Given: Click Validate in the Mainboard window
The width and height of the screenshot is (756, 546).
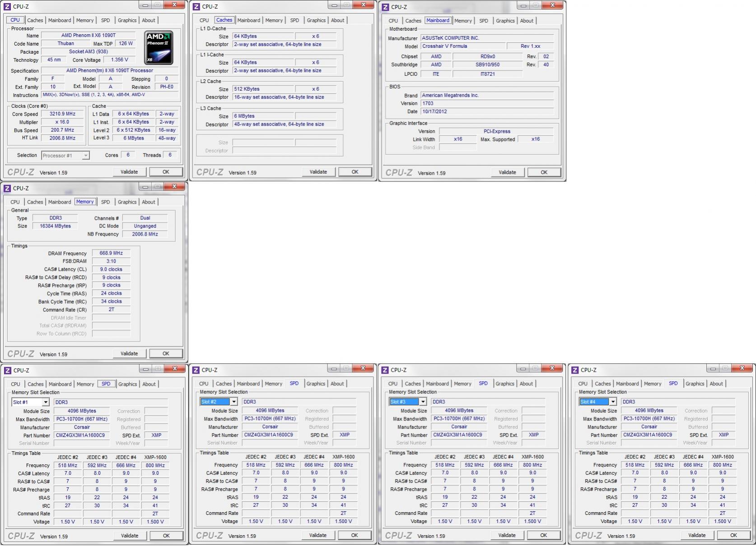Looking at the screenshot, I should click(508, 172).
